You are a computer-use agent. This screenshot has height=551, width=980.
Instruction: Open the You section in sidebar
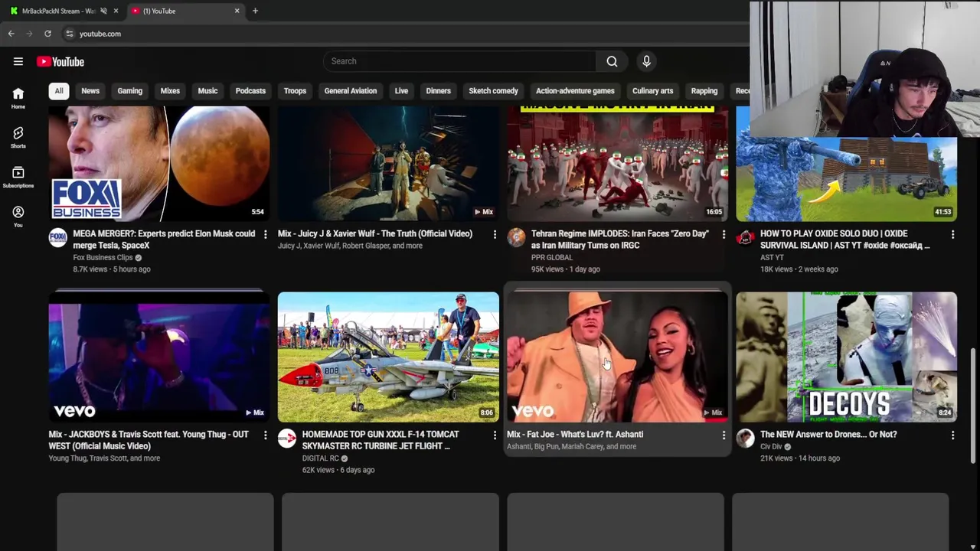point(18,216)
